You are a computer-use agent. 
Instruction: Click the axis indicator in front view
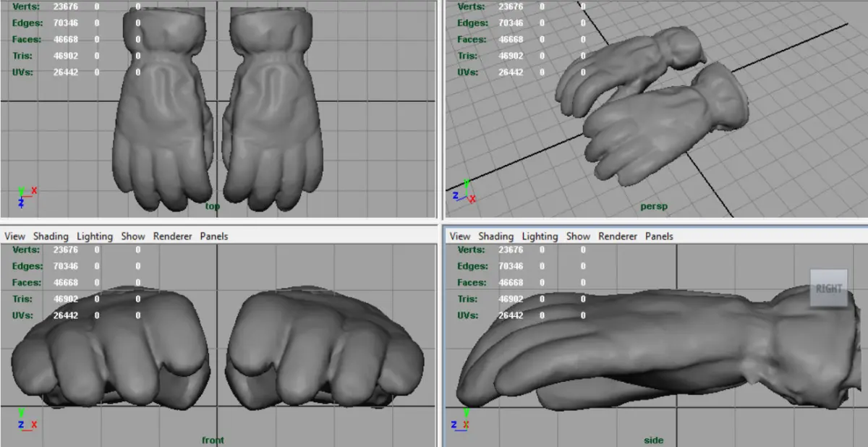point(27,420)
